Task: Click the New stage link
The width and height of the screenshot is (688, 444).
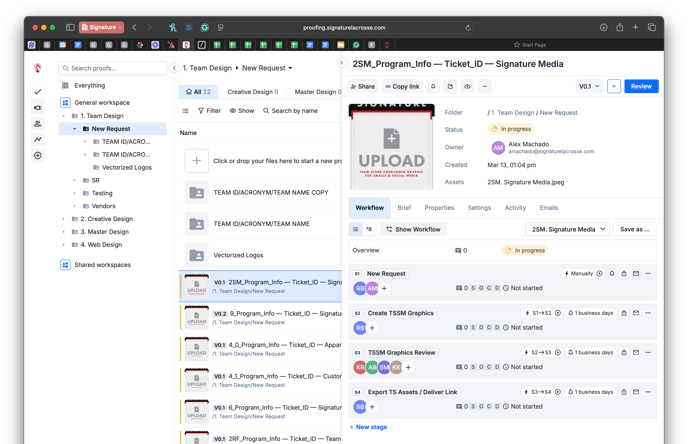Action: click(368, 427)
